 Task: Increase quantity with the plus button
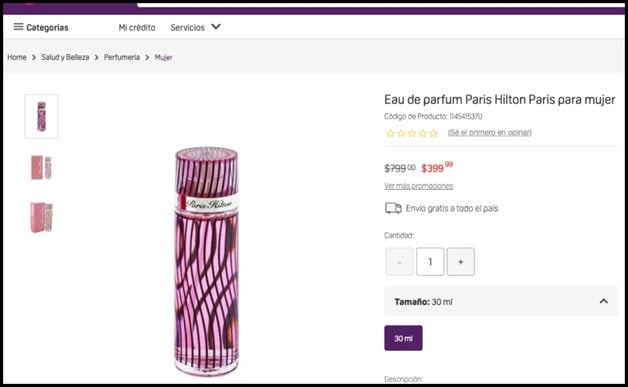click(x=461, y=262)
